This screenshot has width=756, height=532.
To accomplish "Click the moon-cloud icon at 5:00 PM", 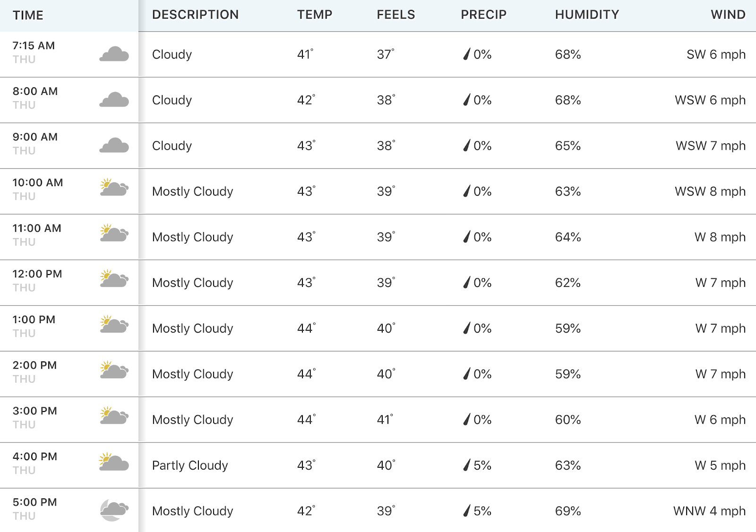I will [114, 511].
